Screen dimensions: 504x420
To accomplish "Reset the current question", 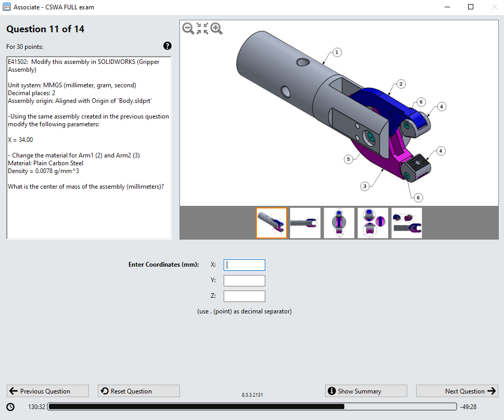I will click(138, 391).
